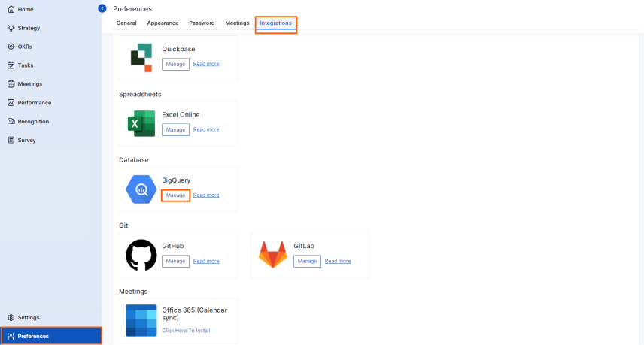The height and width of the screenshot is (345, 644).
Task: Click the Home icon in sidebar
Action: pyautogui.click(x=11, y=9)
